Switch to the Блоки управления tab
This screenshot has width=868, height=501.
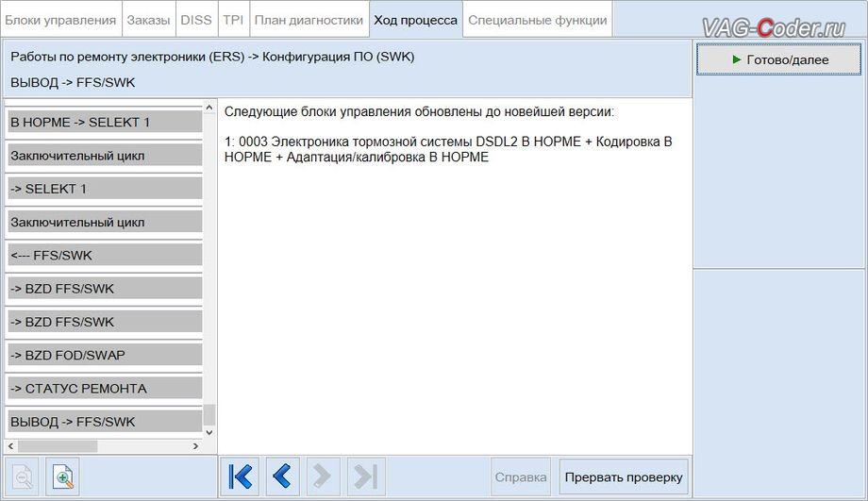(x=60, y=20)
